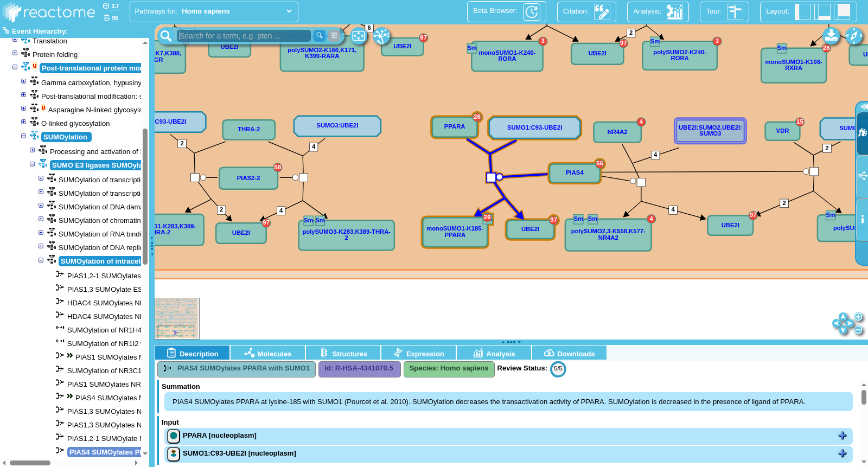The height and width of the screenshot is (467, 868).
Task: Open the color palette settings icon
Action: tap(862, 132)
